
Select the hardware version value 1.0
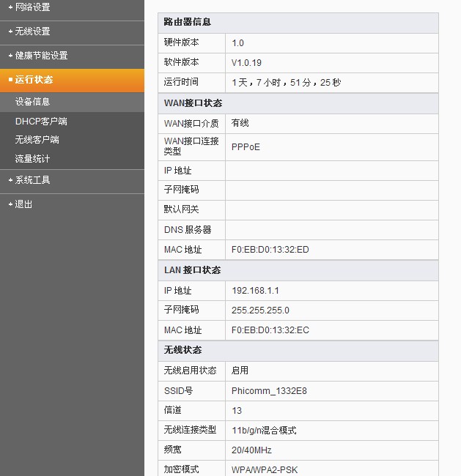click(x=237, y=43)
